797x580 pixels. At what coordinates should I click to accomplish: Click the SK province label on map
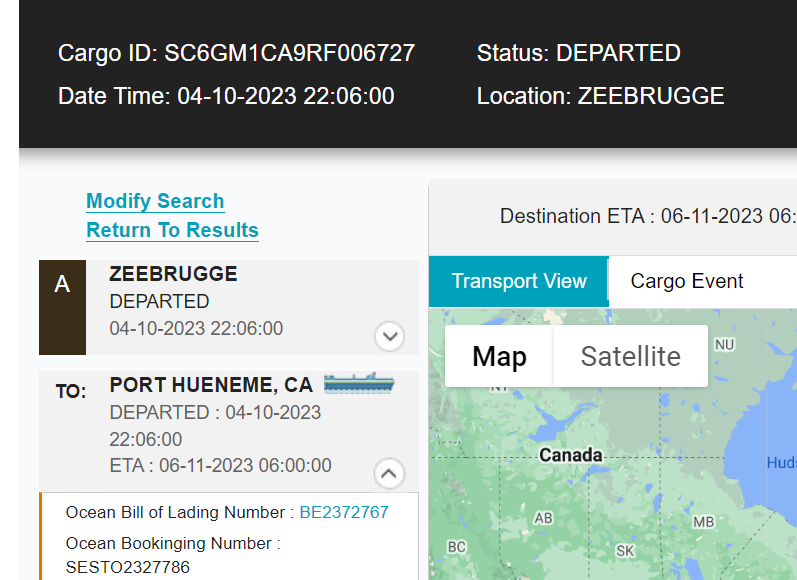625,551
